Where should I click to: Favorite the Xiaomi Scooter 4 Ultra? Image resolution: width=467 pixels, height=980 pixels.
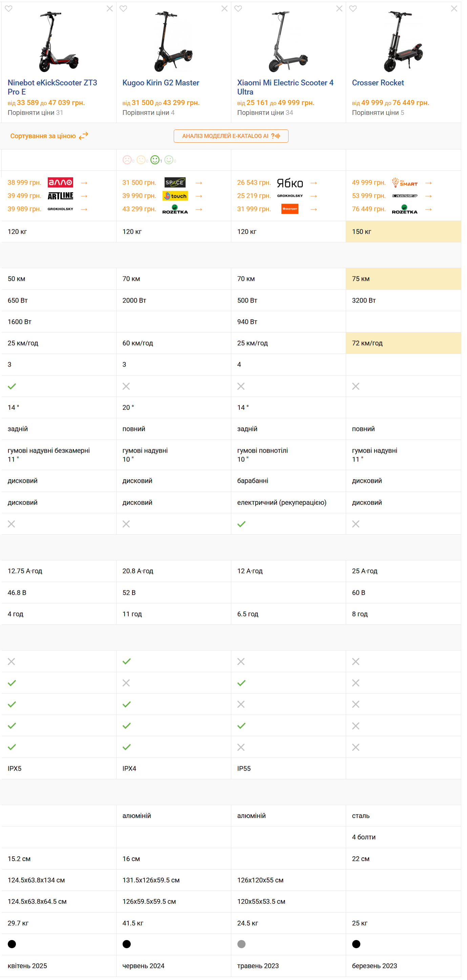[x=238, y=8]
